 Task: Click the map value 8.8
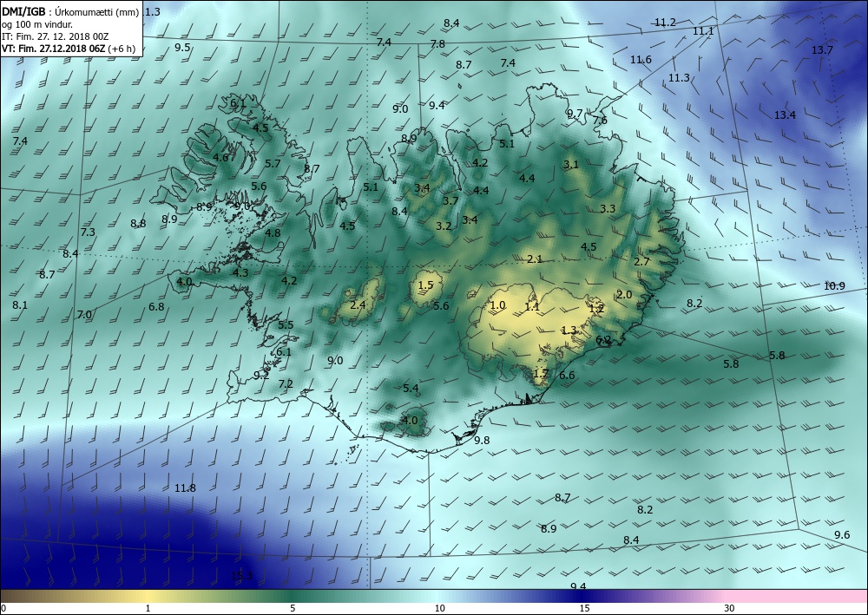[x=138, y=224]
